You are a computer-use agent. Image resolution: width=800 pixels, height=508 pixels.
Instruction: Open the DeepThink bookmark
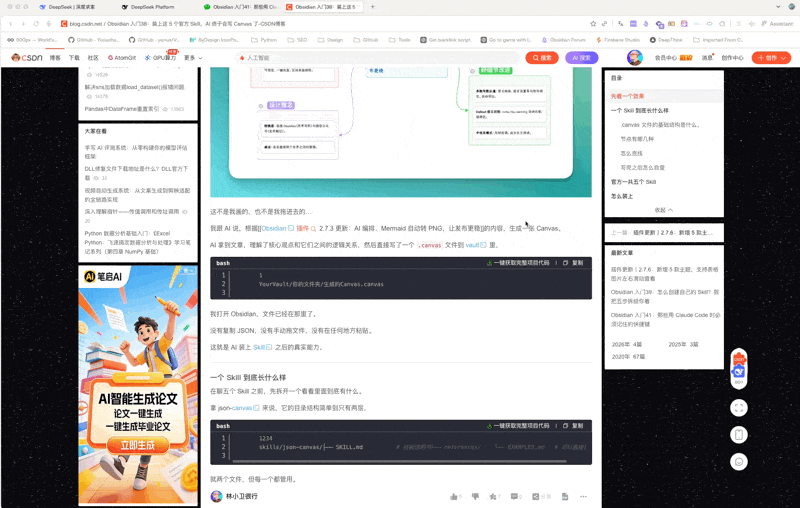[666, 40]
